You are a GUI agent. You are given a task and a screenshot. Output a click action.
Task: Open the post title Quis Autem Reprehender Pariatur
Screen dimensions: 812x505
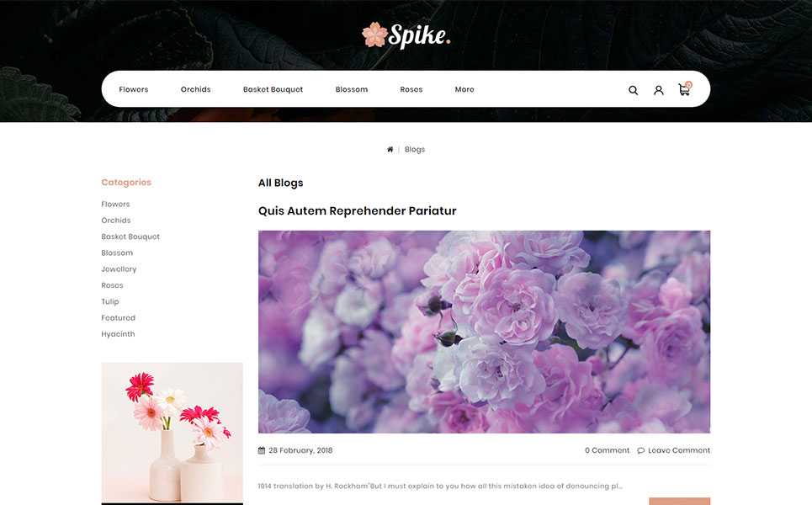click(358, 210)
